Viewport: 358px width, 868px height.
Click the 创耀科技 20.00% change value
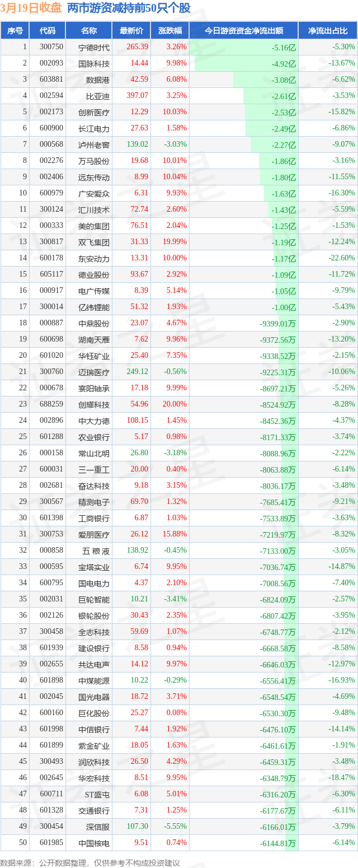tap(176, 404)
